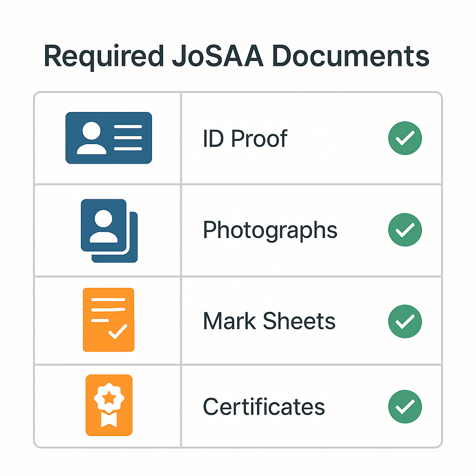The height and width of the screenshot is (476, 476).
Task: Uncheck the green Mark Sheets checkmark
Action: point(405,321)
